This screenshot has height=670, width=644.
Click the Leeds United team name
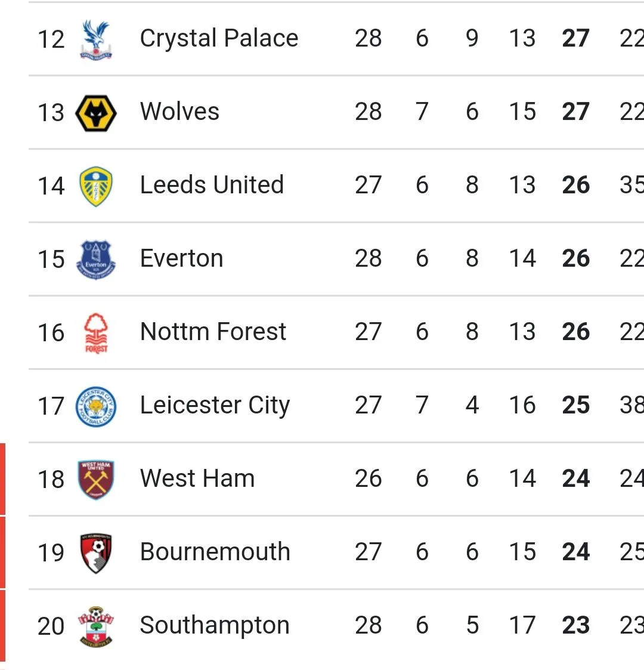(212, 186)
